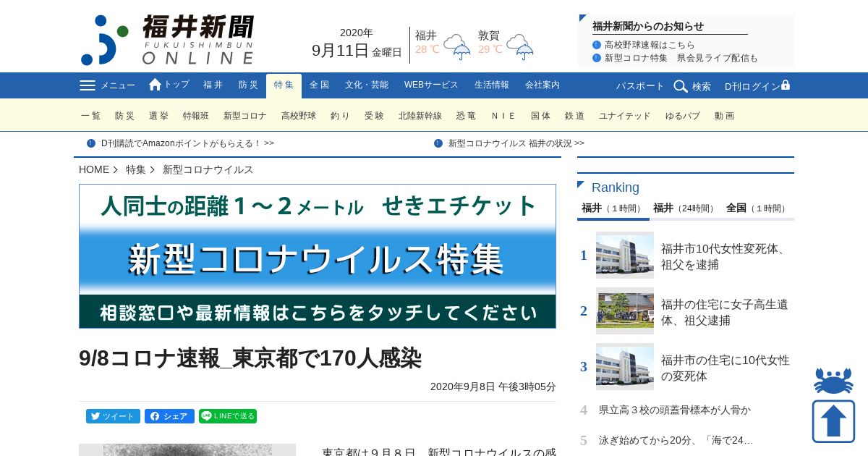This screenshot has height=456, width=868.
Task: Click HOME in the breadcrumb
Action: (x=94, y=169)
